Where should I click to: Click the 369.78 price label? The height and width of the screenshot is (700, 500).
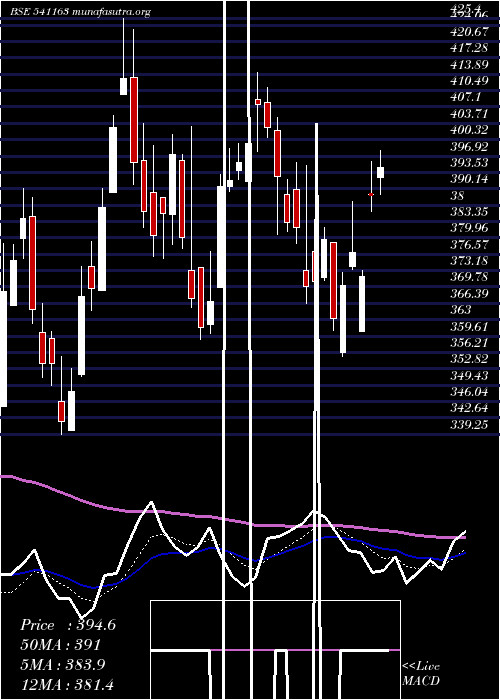pyautogui.click(x=469, y=278)
